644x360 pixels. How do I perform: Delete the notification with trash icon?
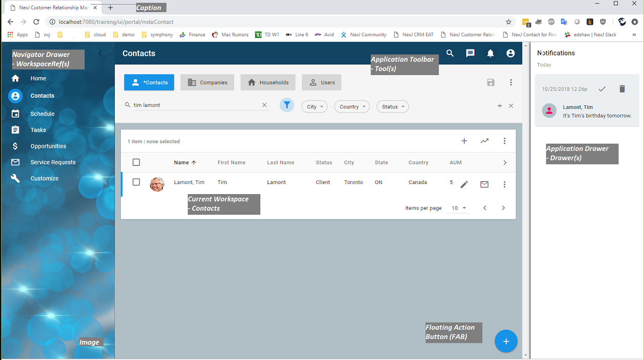click(x=622, y=89)
